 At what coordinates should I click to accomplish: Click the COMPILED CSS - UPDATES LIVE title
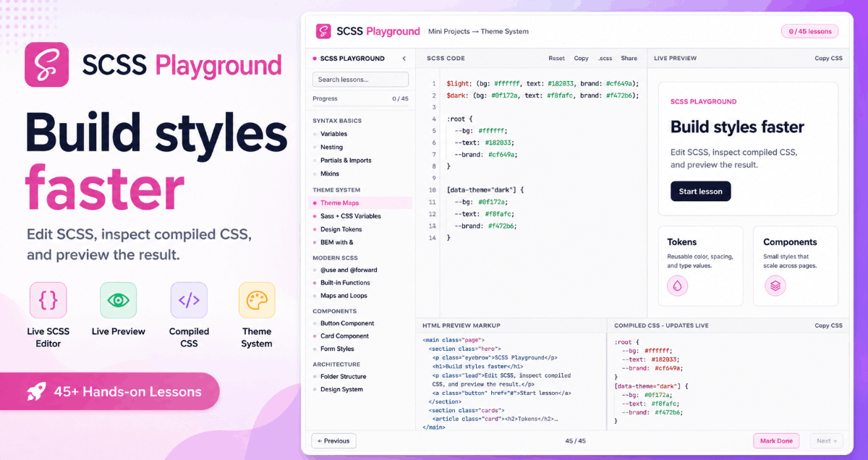coord(662,326)
